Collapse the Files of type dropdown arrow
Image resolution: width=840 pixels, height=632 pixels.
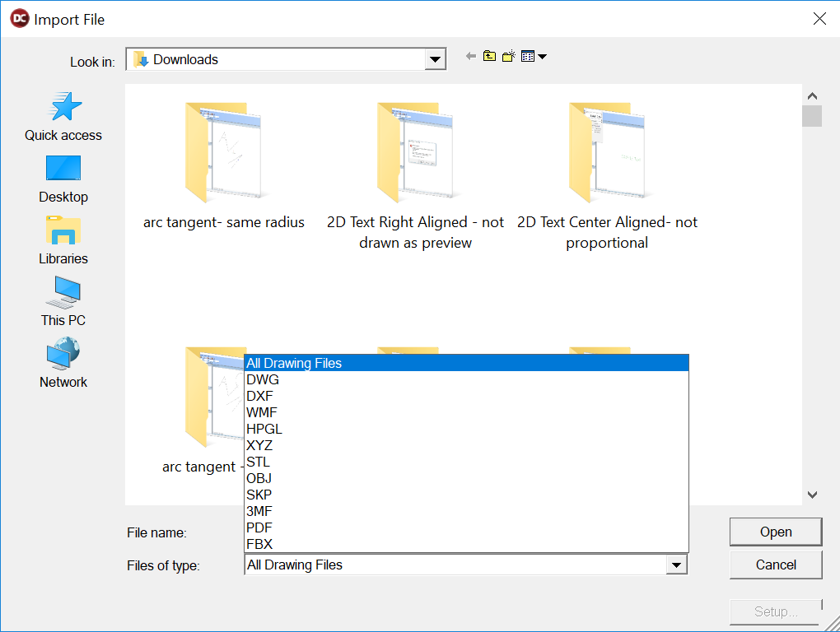(676, 565)
